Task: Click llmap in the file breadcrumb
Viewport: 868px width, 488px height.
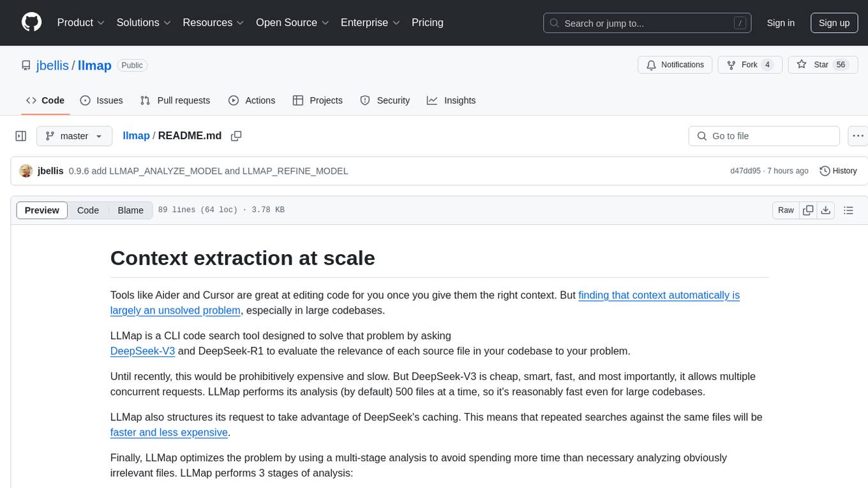Action: [x=136, y=135]
